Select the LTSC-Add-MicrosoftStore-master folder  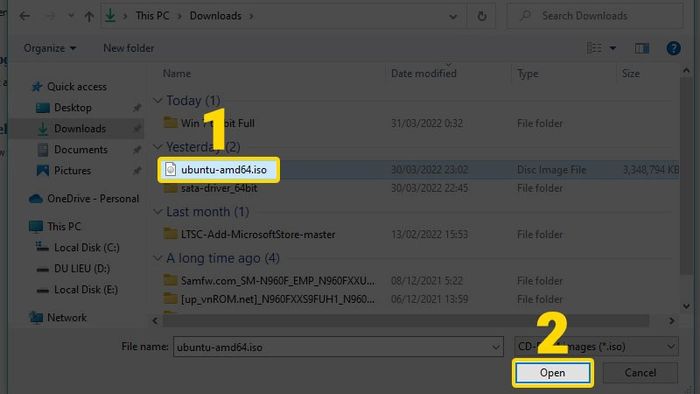tap(258, 235)
